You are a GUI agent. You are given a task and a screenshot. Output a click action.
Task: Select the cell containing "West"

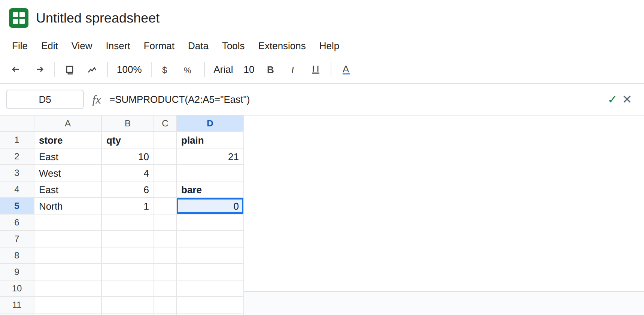coord(68,173)
